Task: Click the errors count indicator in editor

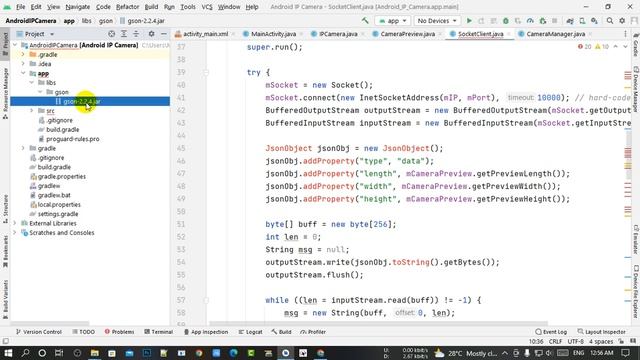Action: pyautogui.click(x=584, y=47)
